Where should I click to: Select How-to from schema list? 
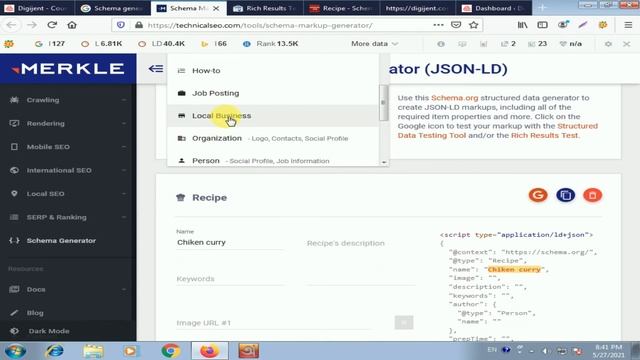pos(273,71)
